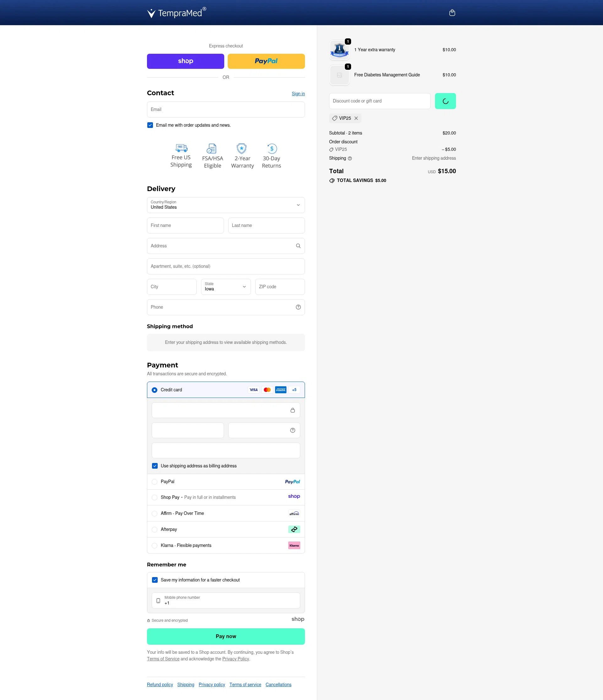Click the discount code input field

[x=379, y=101]
